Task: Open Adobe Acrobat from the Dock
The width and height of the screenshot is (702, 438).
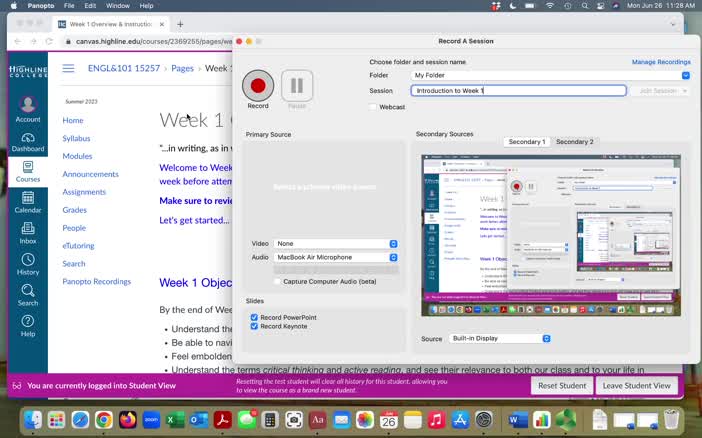Action: click(223, 420)
